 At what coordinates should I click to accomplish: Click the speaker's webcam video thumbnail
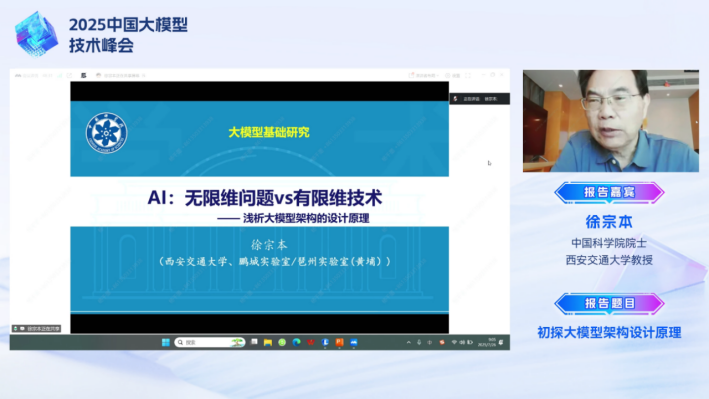(611, 121)
